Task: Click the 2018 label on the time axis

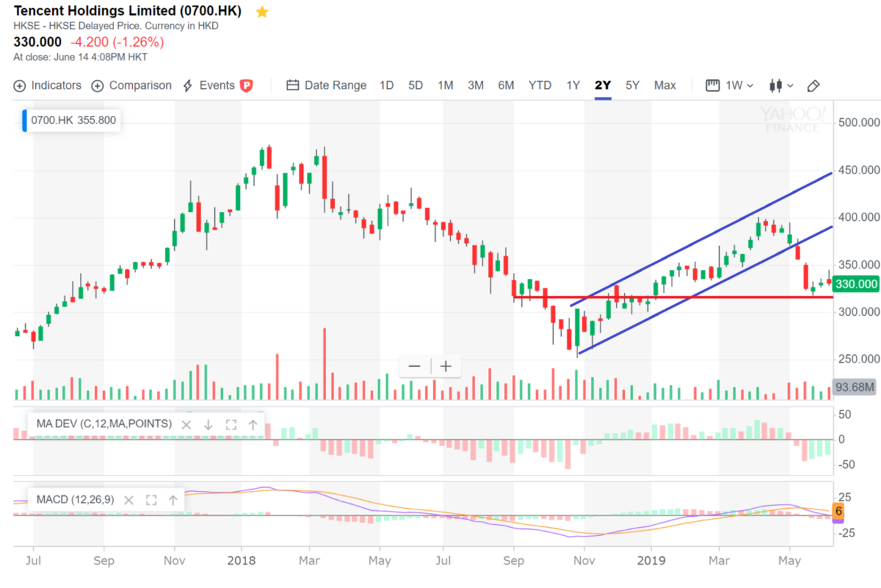Action: [241, 562]
